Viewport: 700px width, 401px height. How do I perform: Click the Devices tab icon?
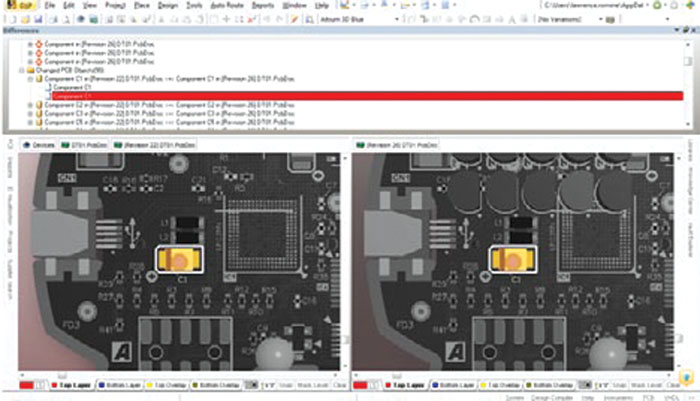tap(26, 145)
